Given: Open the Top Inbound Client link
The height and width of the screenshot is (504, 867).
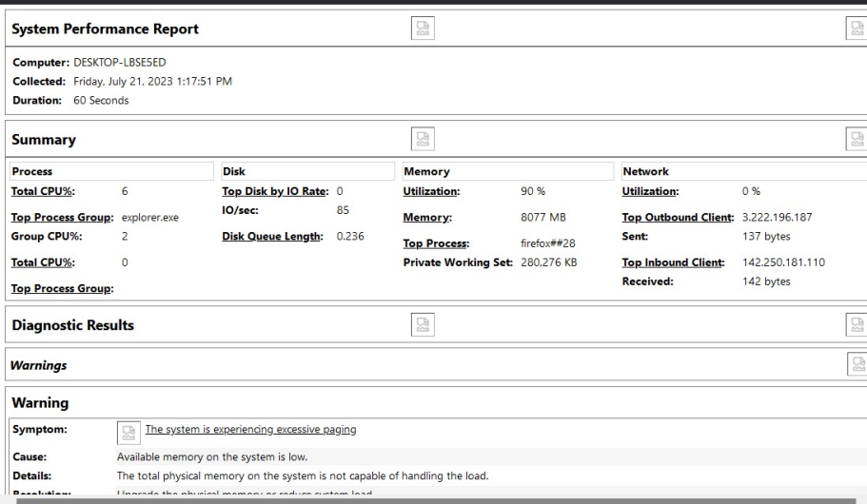Looking at the screenshot, I should point(675,262).
